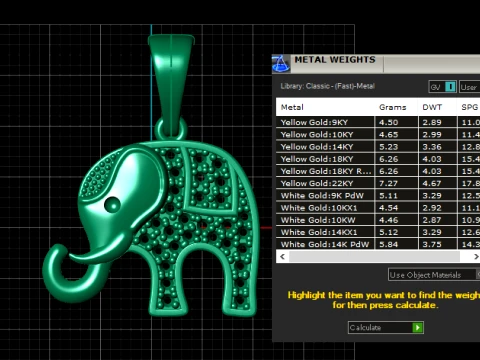Click DWT value 2.89 for 9KY
480x360 pixels.
point(432,122)
